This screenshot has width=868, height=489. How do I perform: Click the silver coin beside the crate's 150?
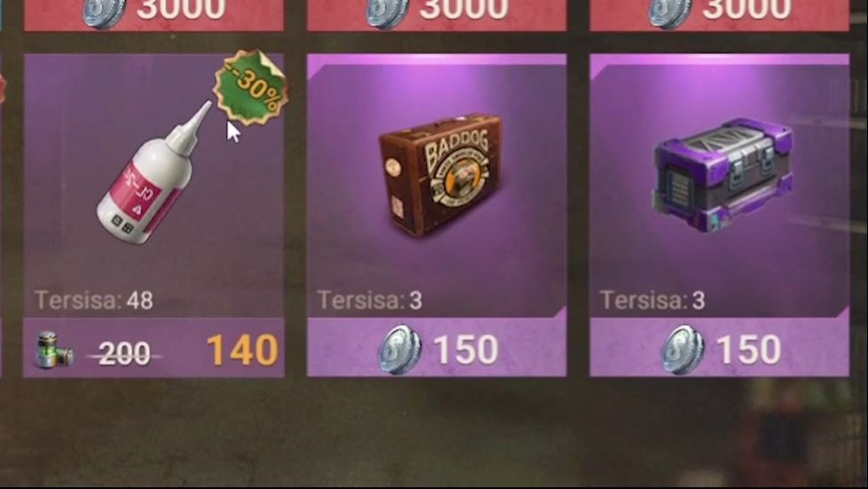point(683,350)
